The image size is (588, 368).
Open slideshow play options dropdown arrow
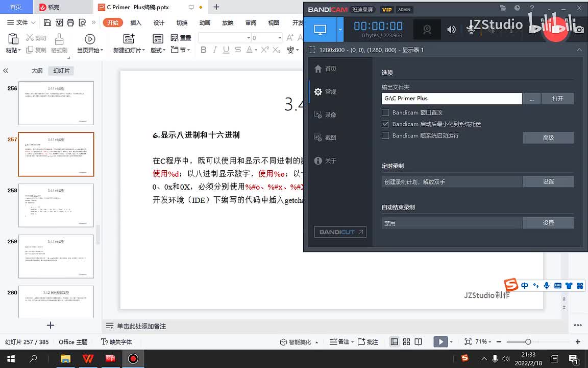pos(451,342)
